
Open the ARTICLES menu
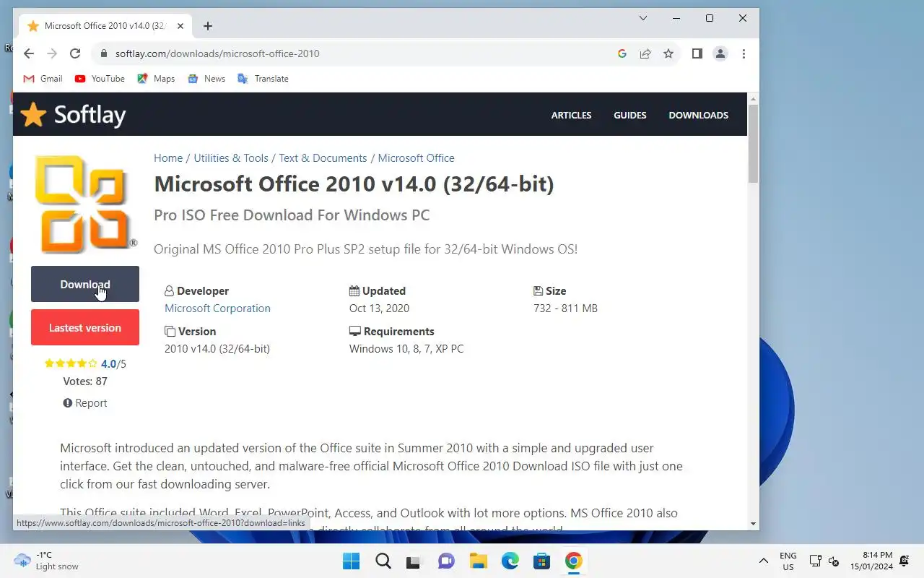(x=571, y=115)
